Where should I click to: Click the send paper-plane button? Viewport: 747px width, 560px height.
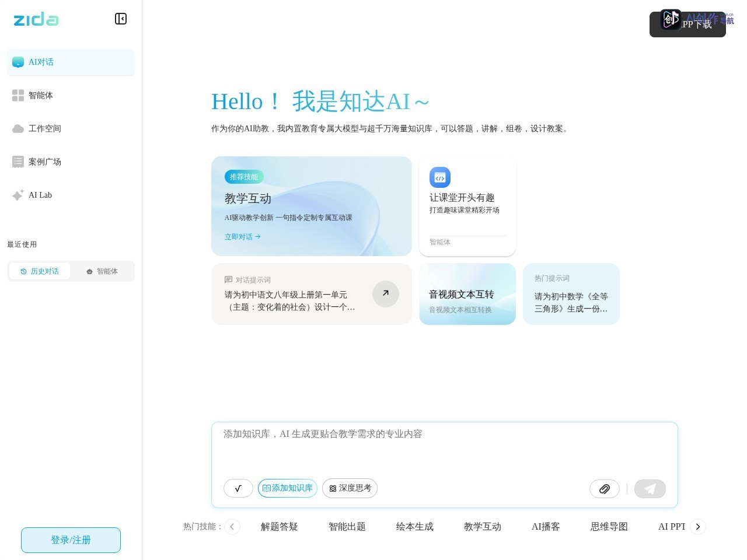650,489
